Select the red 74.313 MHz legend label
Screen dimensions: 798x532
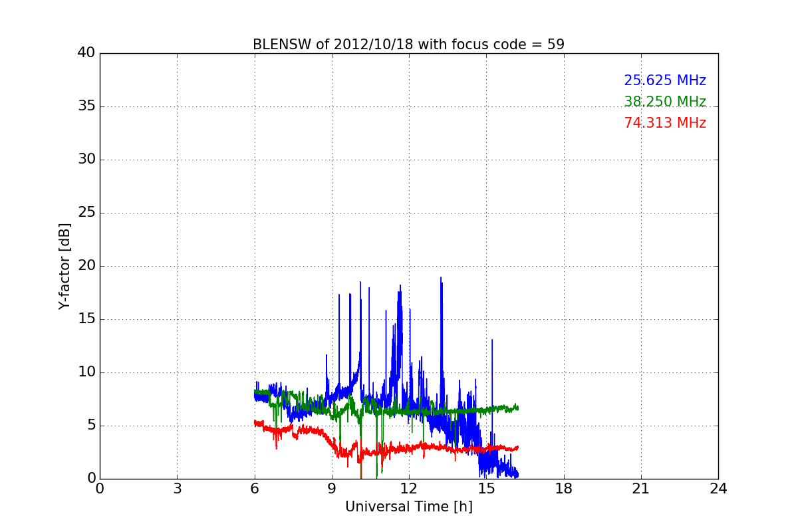coord(665,123)
